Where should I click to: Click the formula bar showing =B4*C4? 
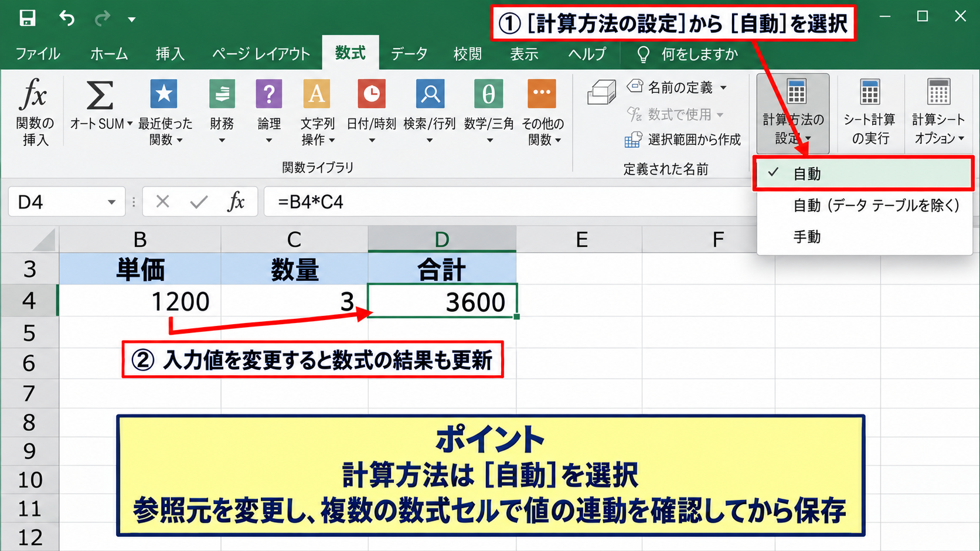(x=510, y=202)
